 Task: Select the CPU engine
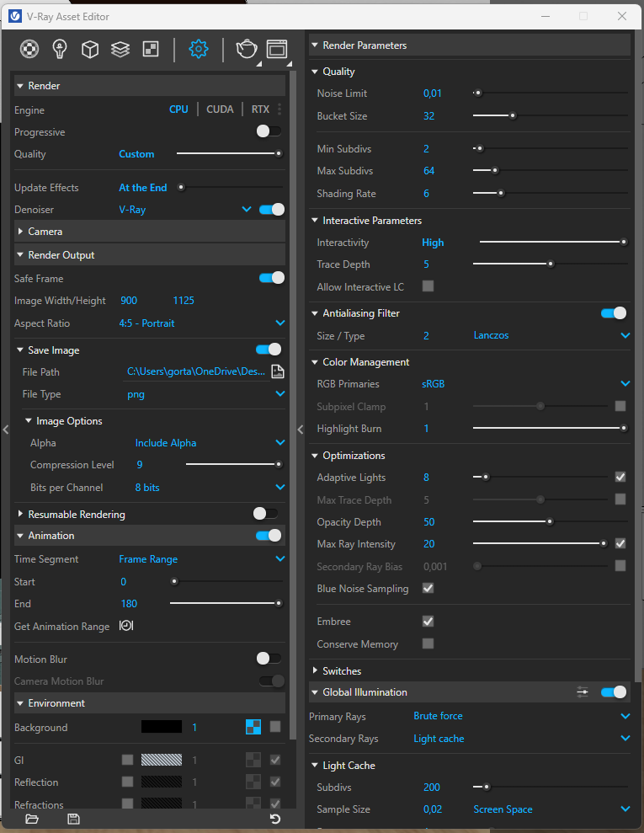179,109
